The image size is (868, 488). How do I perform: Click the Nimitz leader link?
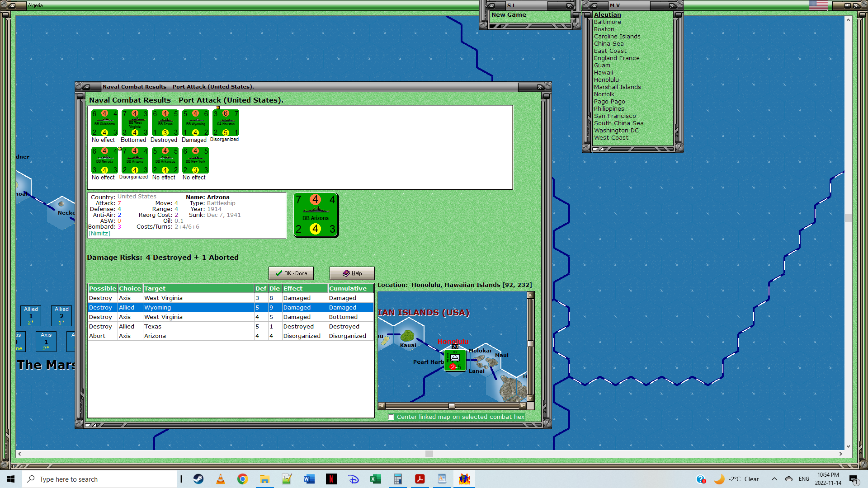point(99,234)
